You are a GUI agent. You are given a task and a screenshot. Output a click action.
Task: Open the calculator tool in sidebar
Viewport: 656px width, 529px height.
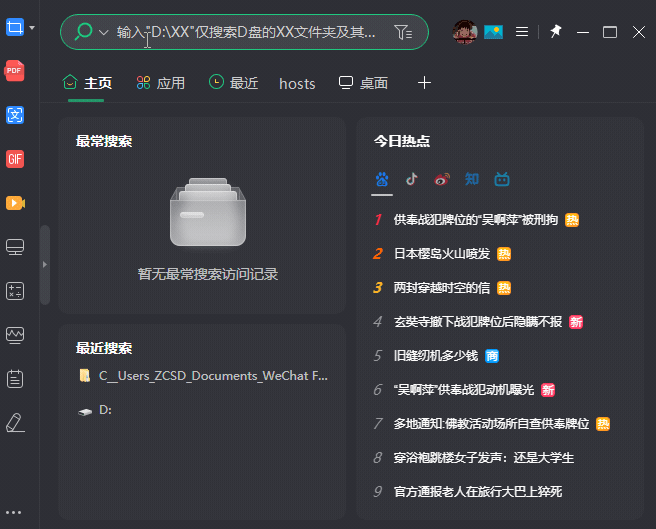[x=14, y=291]
